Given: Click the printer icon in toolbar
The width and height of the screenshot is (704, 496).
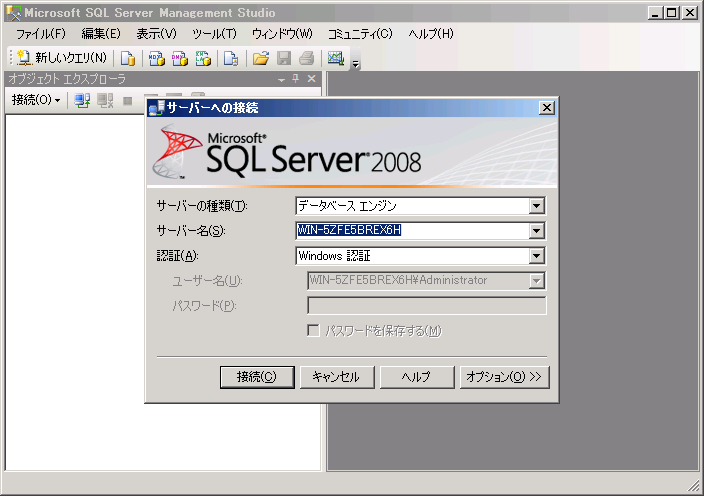Looking at the screenshot, I should 307,58.
